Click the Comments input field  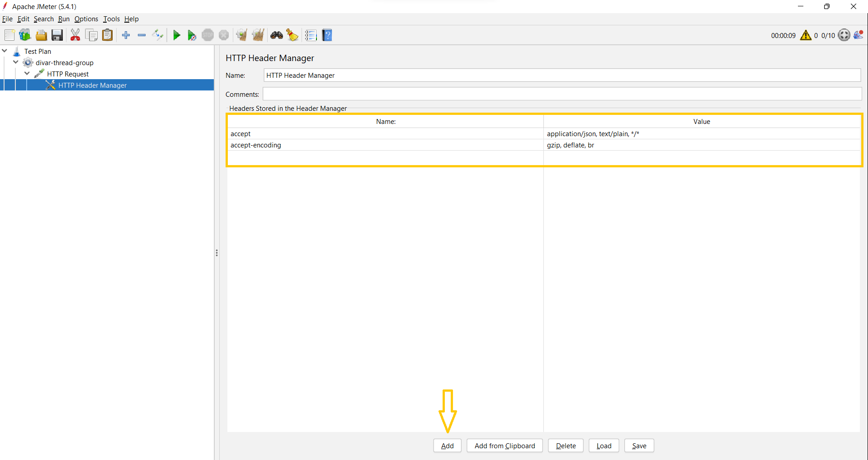tap(562, 94)
